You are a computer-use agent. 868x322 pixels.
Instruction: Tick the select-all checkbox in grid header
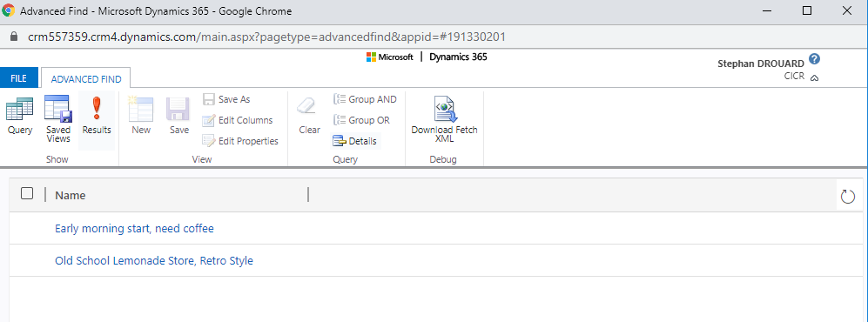tap(27, 193)
